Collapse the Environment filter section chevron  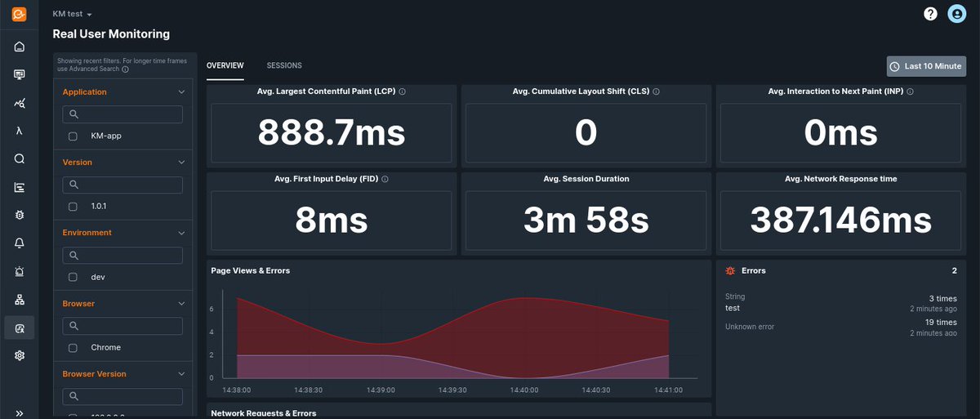(181, 233)
